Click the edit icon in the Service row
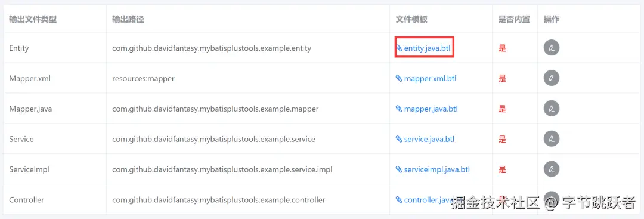The width and height of the screenshot is (644, 219). point(552,139)
